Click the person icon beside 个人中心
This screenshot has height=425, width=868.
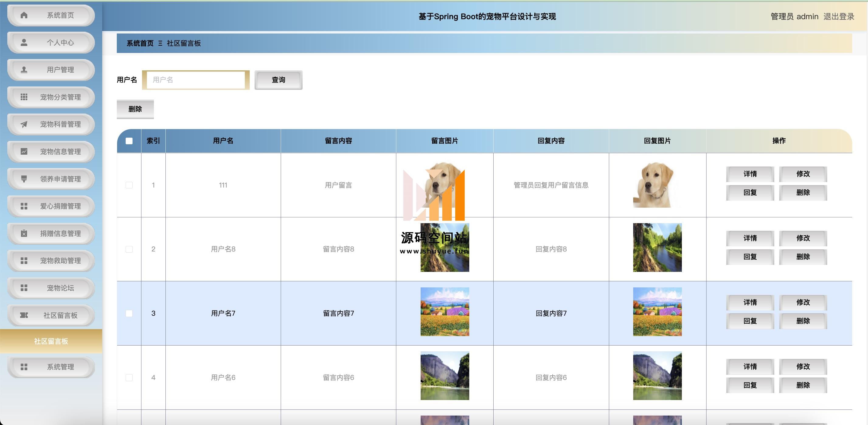[x=24, y=43]
